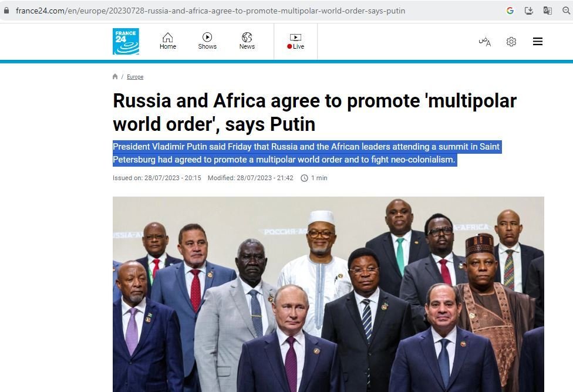Click the article headline about multipolar world order
Screen dimensions: 573x392
(x=315, y=112)
